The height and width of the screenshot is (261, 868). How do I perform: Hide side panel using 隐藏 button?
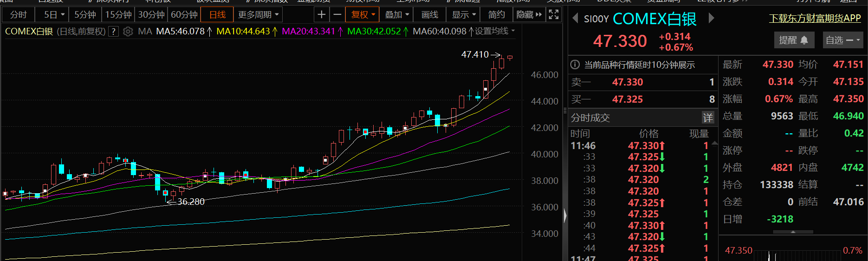pos(529,15)
